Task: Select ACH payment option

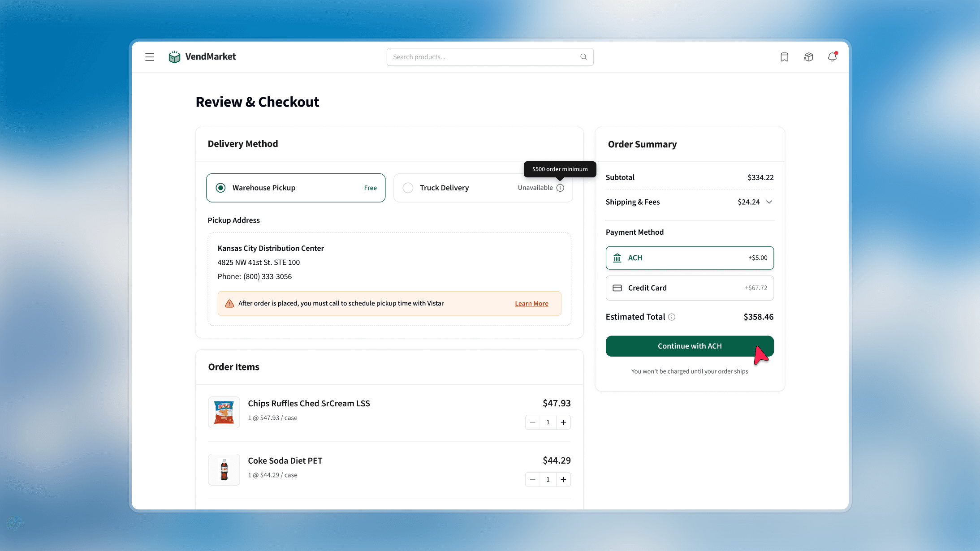Action: 689,258
